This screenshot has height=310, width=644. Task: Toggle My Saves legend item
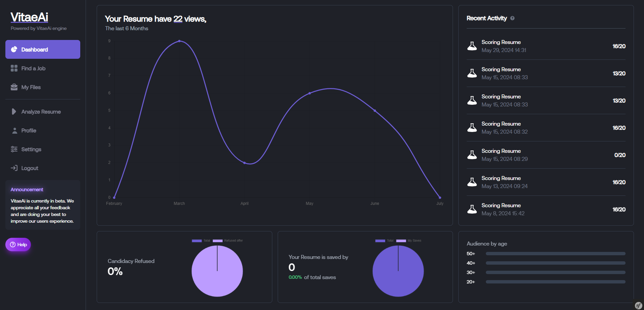pos(409,240)
